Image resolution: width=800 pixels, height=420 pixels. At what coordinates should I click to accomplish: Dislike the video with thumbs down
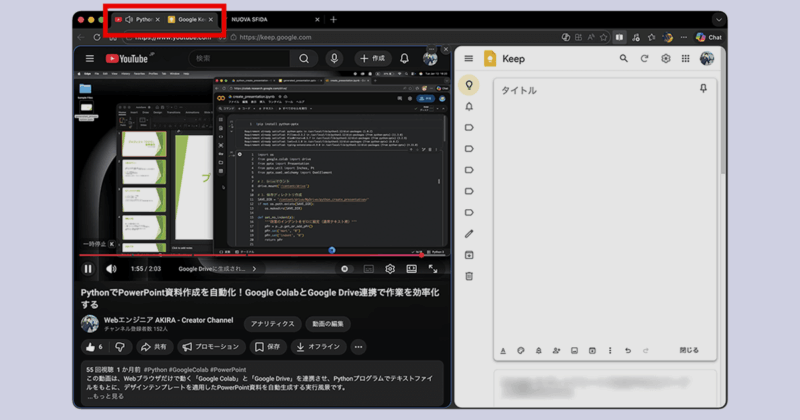pos(120,347)
